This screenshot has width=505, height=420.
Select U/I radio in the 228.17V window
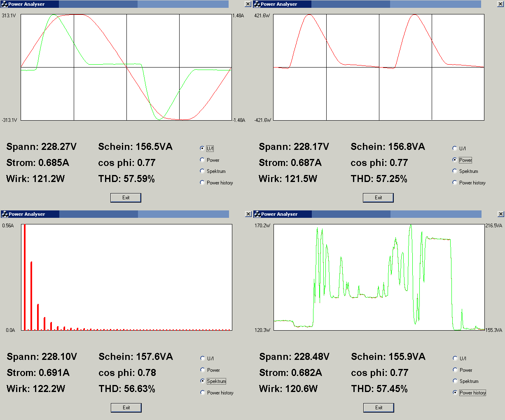click(454, 148)
